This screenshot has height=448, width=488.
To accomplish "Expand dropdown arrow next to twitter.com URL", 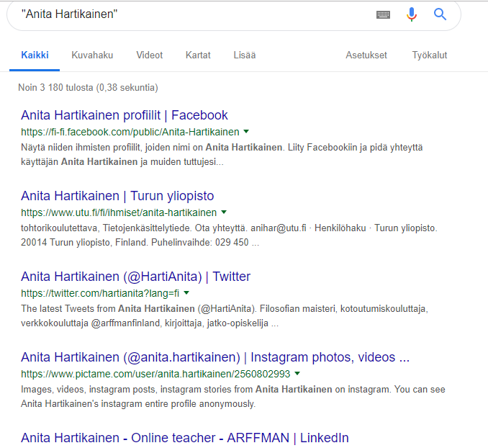I will click(x=186, y=293).
